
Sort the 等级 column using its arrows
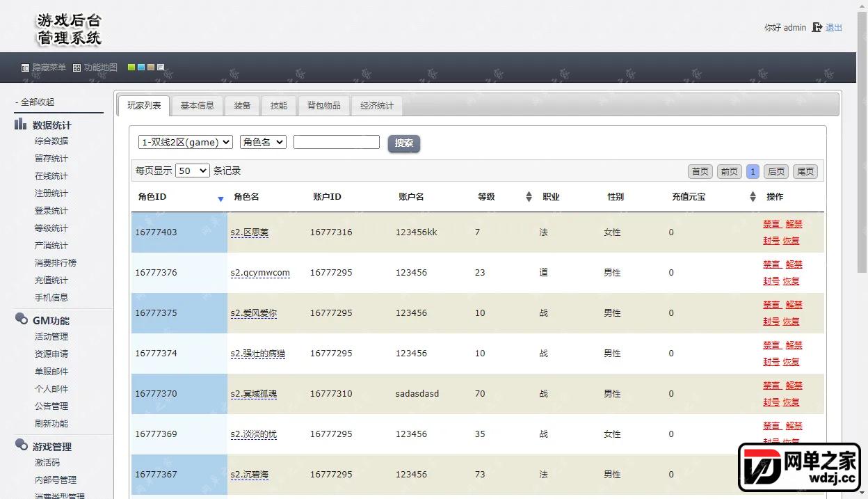pyautogui.click(x=529, y=197)
